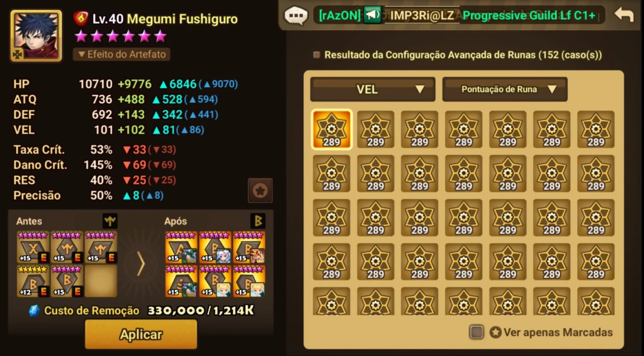Click the Aplicar button

(141, 334)
